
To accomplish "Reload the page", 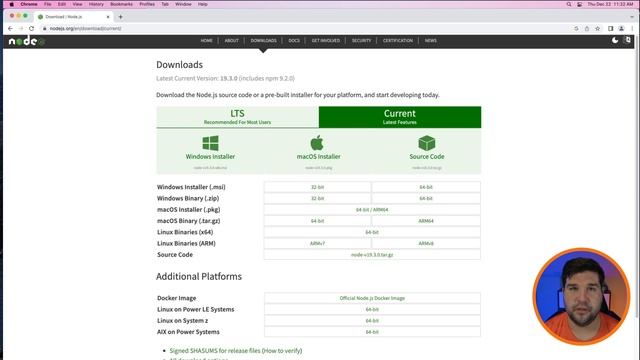I will click(x=31, y=29).
